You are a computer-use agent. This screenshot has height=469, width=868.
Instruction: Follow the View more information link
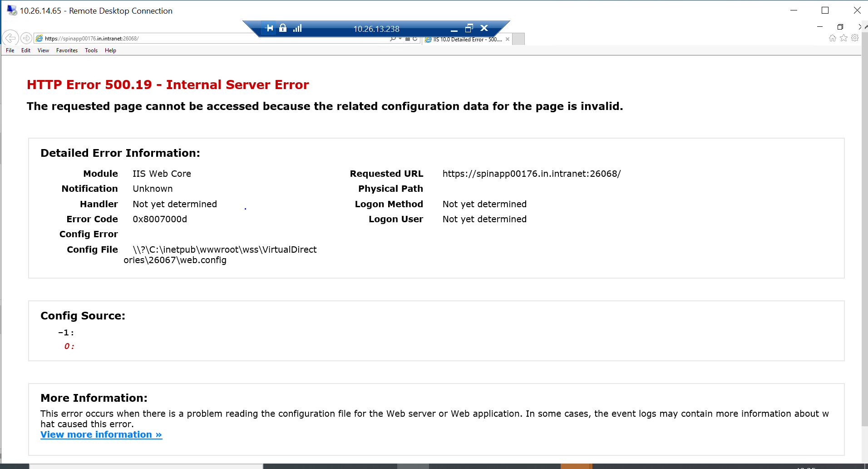(101, 434)
